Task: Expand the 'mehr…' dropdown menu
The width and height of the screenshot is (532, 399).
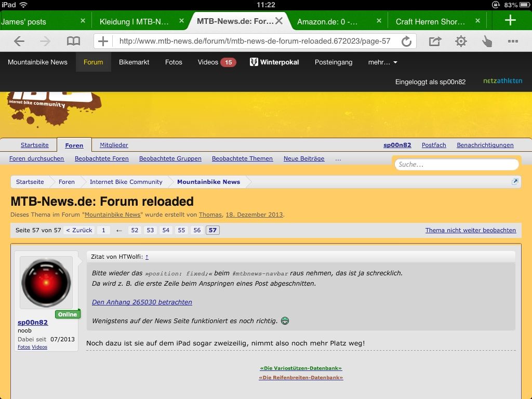Action: tap(383, 62)
